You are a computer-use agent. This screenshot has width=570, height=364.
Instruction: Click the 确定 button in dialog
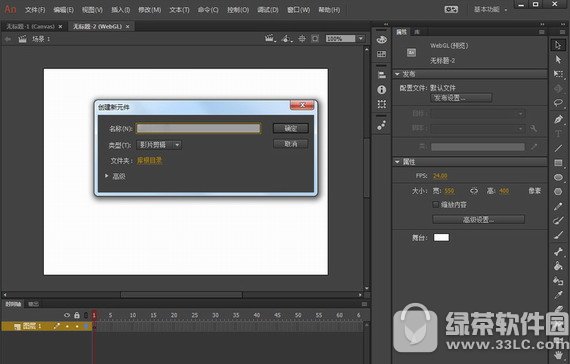[x=290, y=128]
